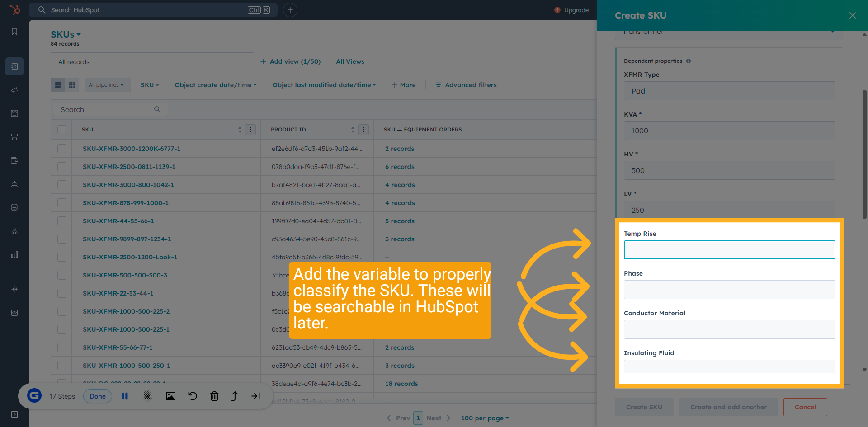Open the Reporting bar chart sidebar icon

click(x=14, y=254)
